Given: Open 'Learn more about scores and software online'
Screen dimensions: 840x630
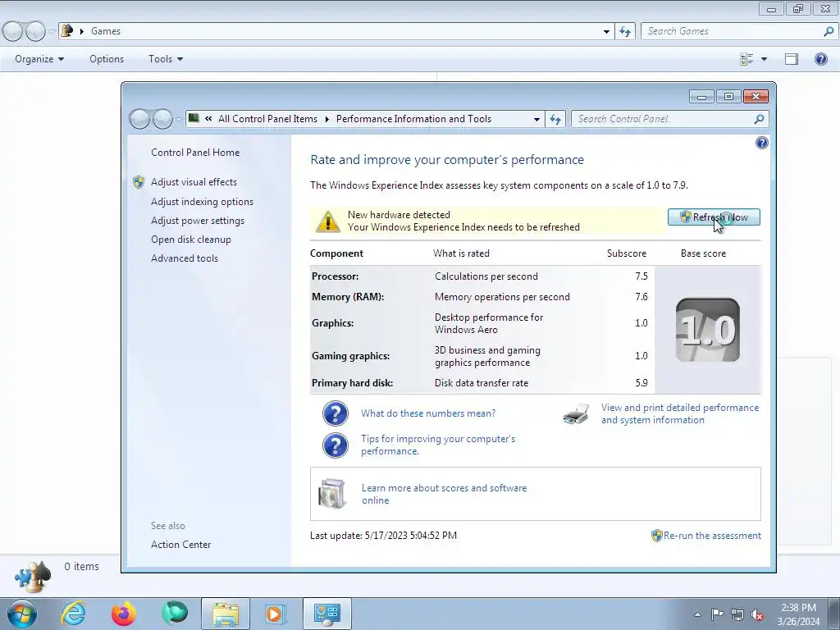Looking at the screenshot, I should click(444, 494).
